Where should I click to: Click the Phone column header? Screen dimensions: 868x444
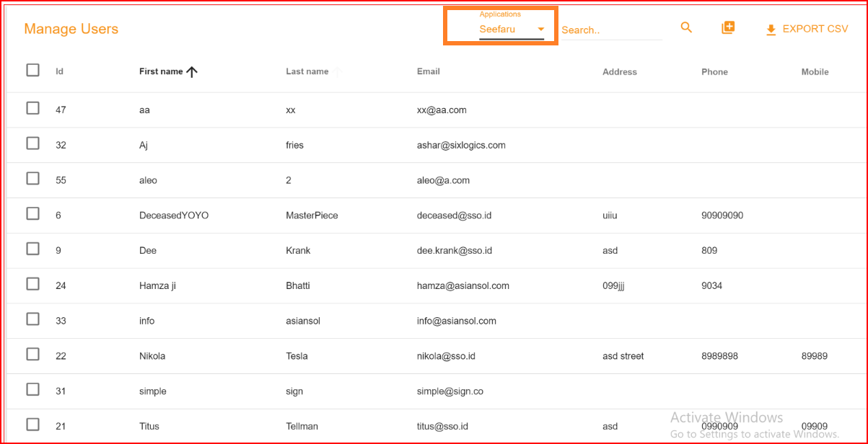point(714,72)
